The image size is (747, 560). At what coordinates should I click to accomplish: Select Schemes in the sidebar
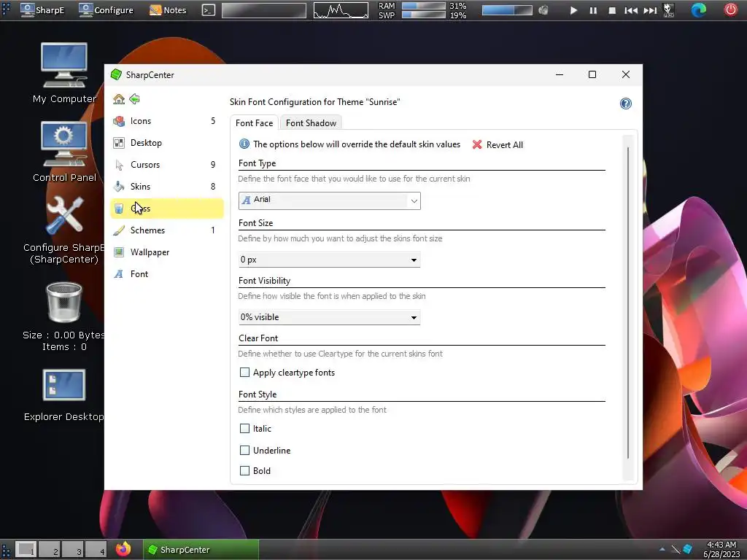pos(166,230)
